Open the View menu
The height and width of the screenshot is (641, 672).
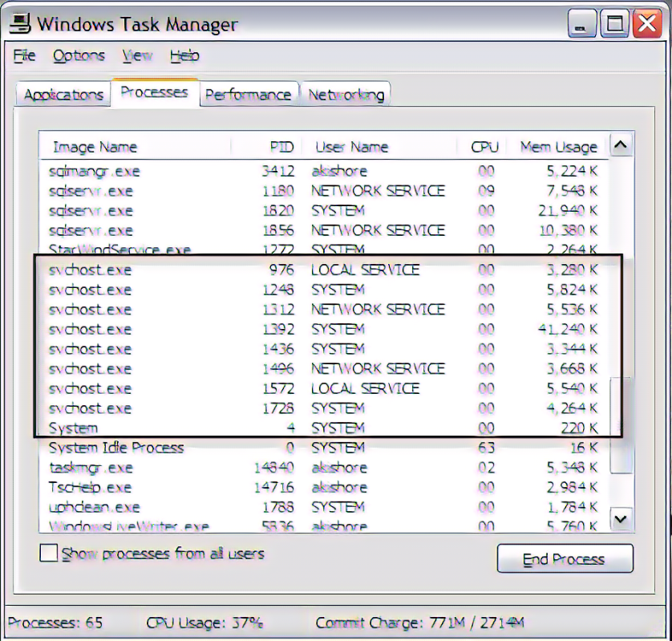pyautogui.click(x=137, y=55)
